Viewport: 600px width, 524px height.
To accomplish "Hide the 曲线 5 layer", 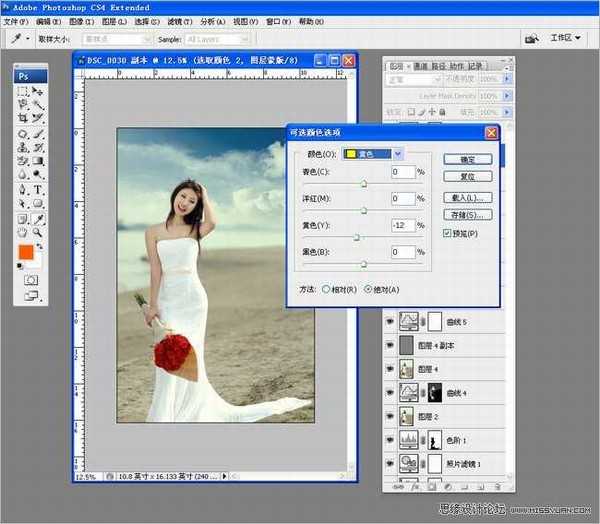I will point(390,322).
